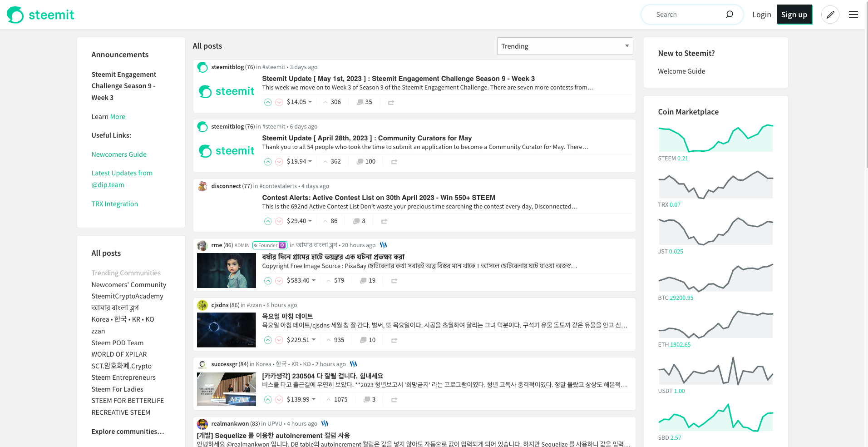
Task: Upvote the Community Curators for May post
Action: tap(268, 162)
